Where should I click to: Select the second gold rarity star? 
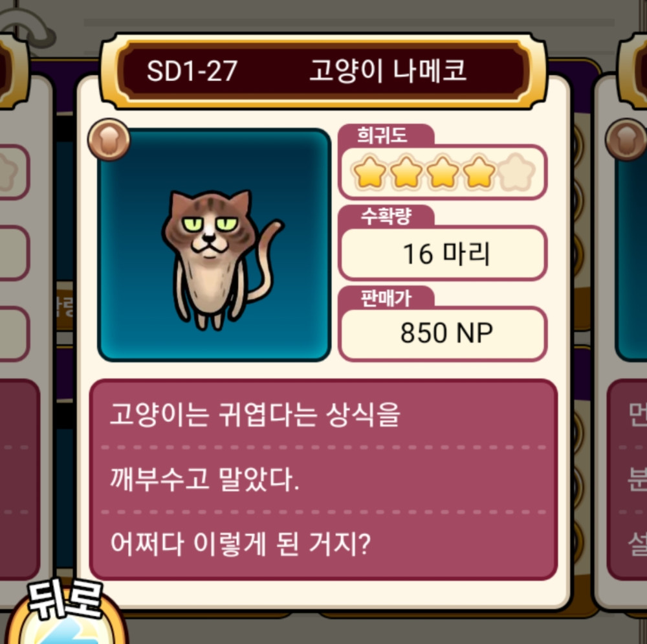click(406, 173)
